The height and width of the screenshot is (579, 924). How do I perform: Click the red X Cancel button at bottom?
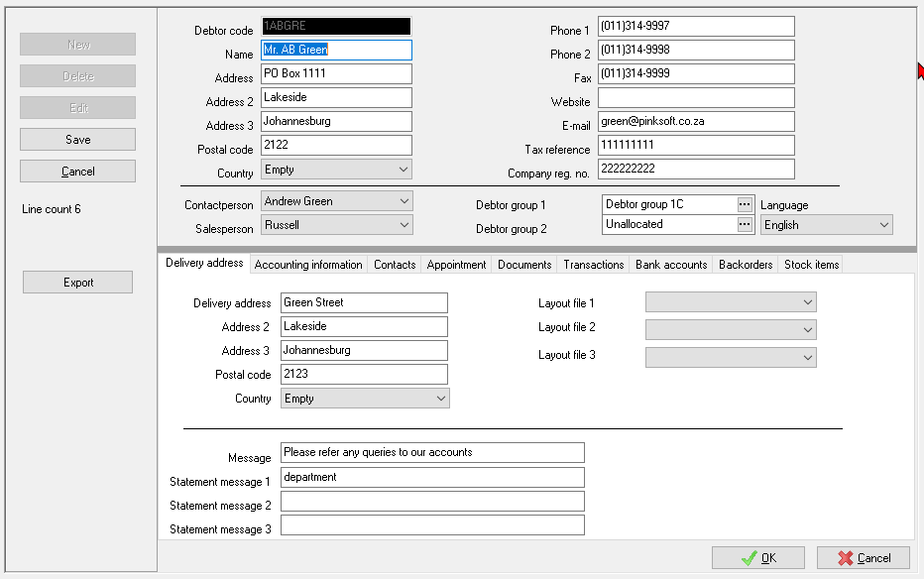tap(864, 558)
